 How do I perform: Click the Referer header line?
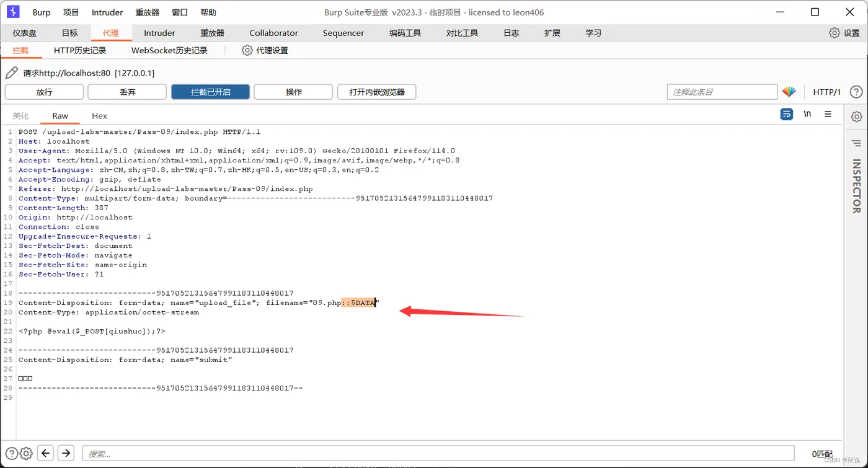pos(166,188)
